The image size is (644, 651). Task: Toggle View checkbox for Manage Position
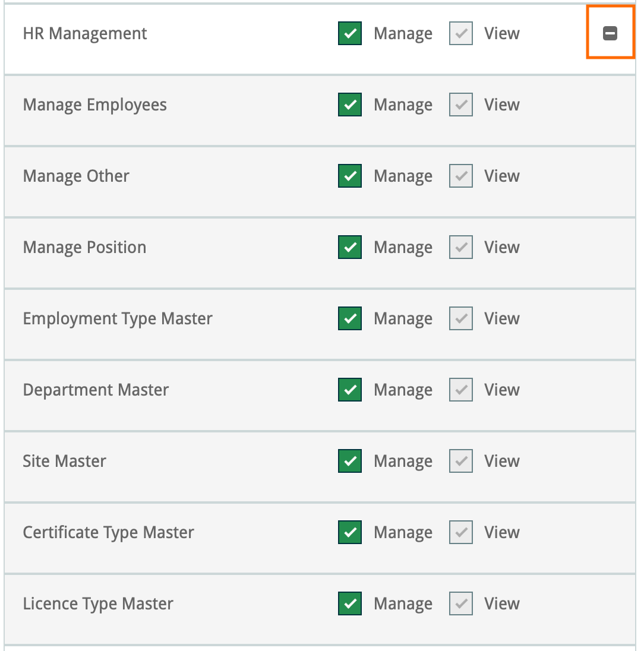[460, 248]
